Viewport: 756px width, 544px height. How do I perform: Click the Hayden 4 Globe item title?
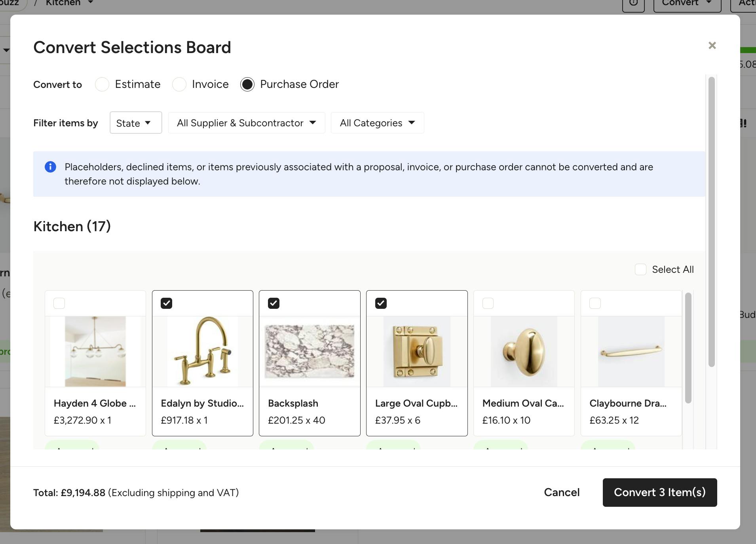click(95, 403)
